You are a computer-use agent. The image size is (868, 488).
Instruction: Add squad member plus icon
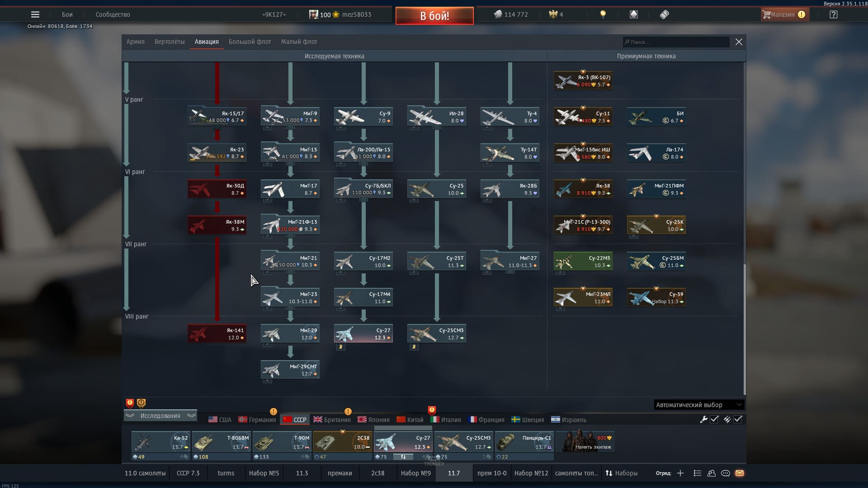[x=680, y=473]
